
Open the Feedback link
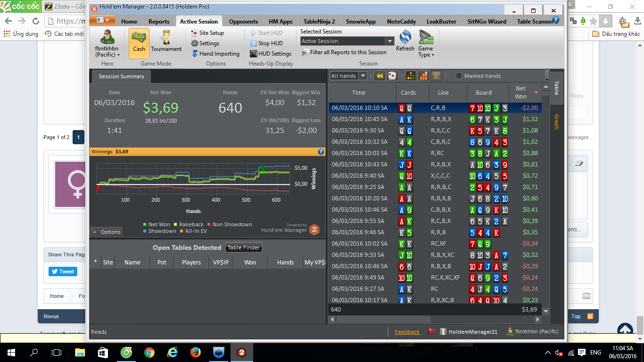407,332
